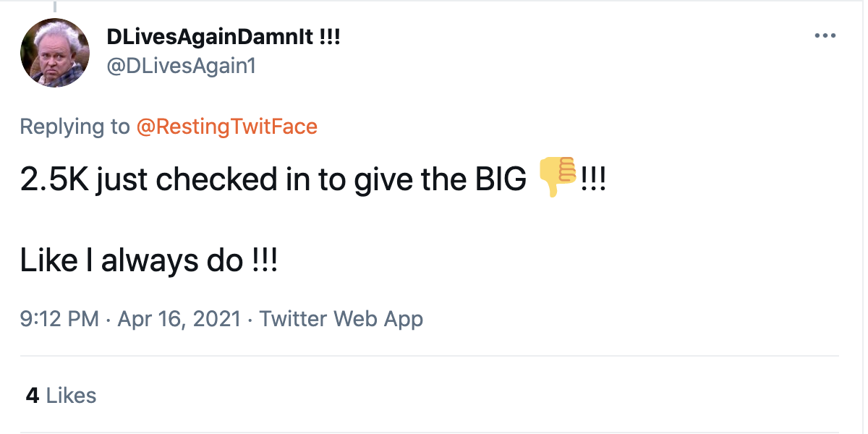Click "just checked in" tweet text
The width and height of the screenshot is (868, 434).
click(207, 180)
